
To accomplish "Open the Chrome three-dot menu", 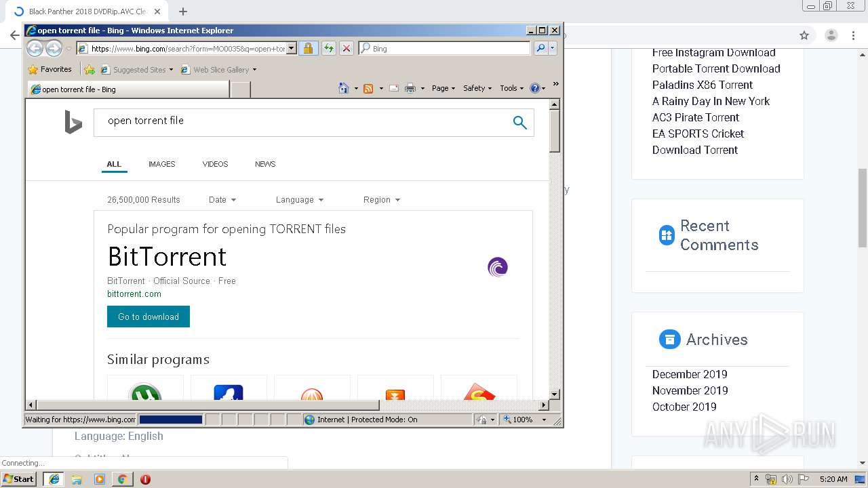I will [x=854, y=35].
